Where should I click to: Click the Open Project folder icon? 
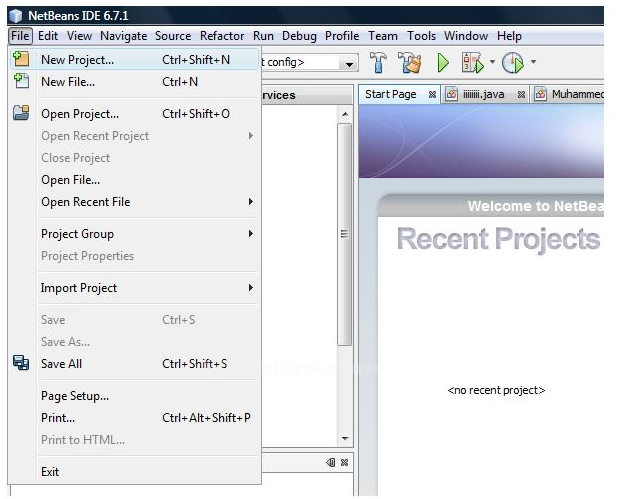click(x=21, y=114)
